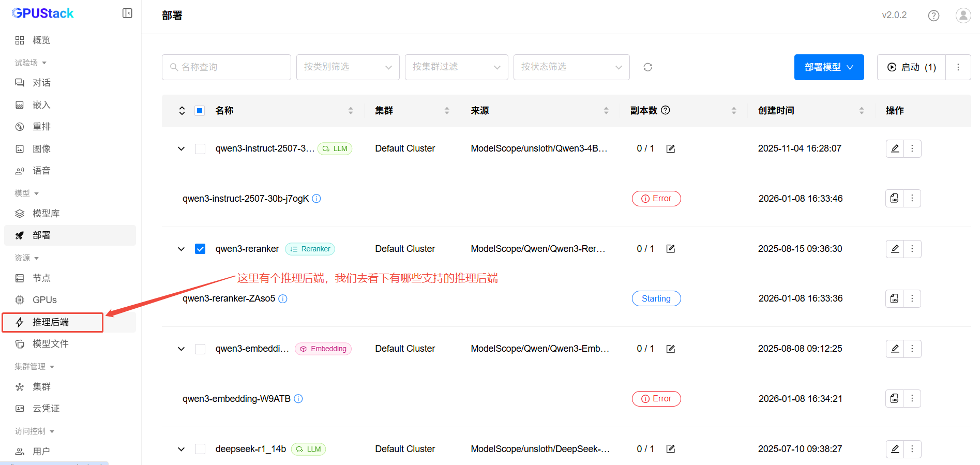Viewport: 980px width, 465px height.
Task: Click the Starting status badge for qwen3-reranker-ZAso5
Action: point(656,298)
